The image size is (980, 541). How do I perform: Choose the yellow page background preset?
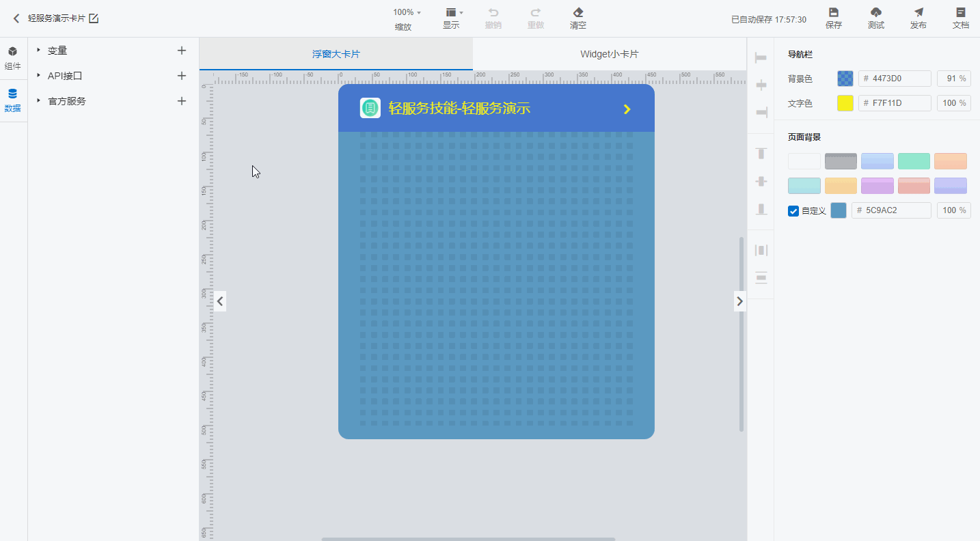point(841,186)
